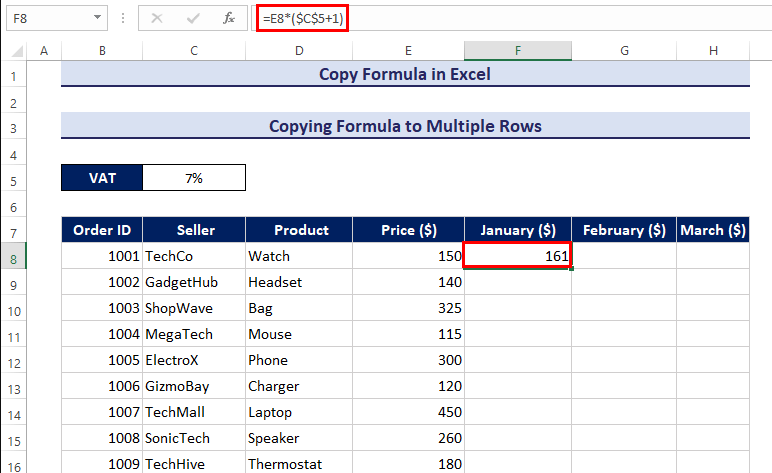Click the Insert Function fx icon
This screenshot has width=772, height=473.
click(x=228, y=18)
